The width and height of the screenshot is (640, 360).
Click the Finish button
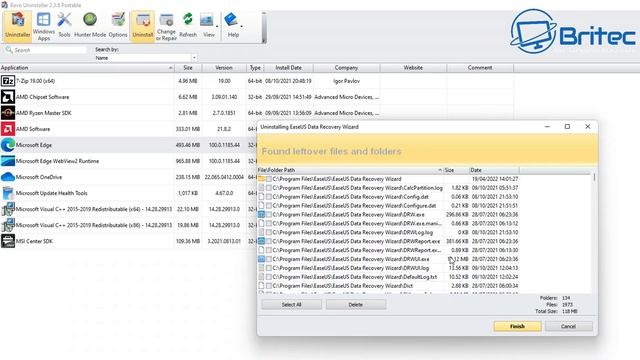(x=517, y=326)
